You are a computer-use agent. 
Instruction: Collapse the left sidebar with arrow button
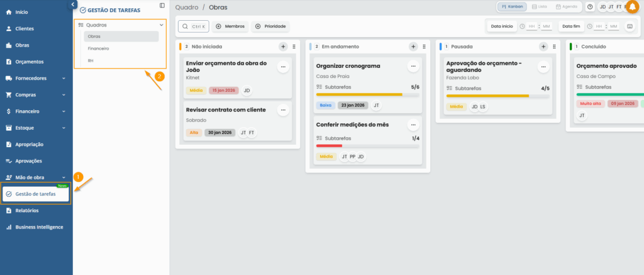click(x=73, y=4)
